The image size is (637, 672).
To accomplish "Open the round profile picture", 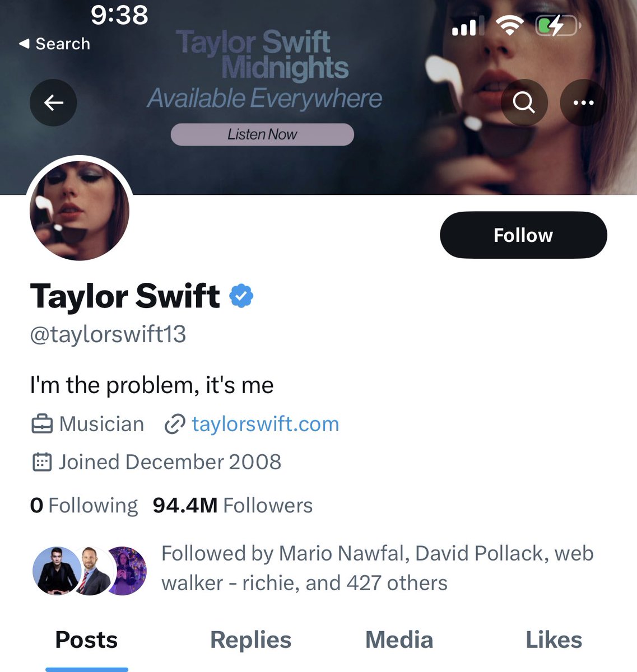I will pos(80,211).
